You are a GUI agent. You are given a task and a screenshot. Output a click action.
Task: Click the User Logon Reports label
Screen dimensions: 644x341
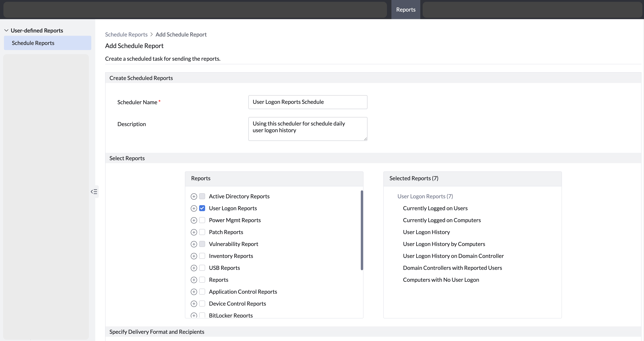233,208
